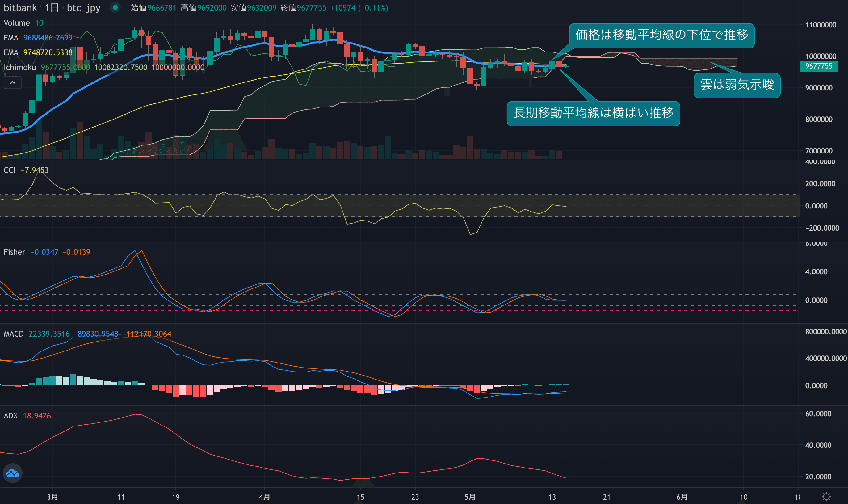Click the ADX indicator legend
The height and width of the screenshot is (504, 848).
tap(10, 416)
